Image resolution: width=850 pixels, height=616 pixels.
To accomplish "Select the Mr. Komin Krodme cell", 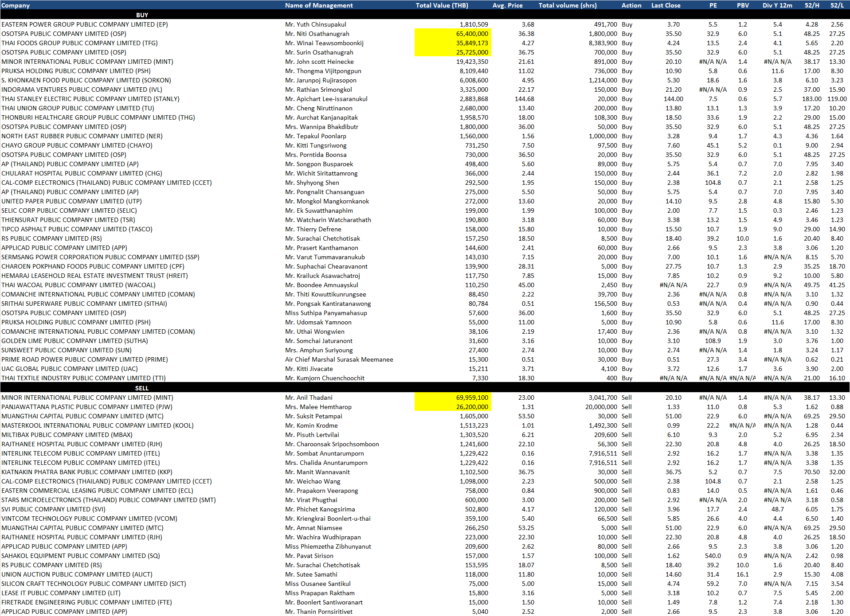I will [311, 425].
